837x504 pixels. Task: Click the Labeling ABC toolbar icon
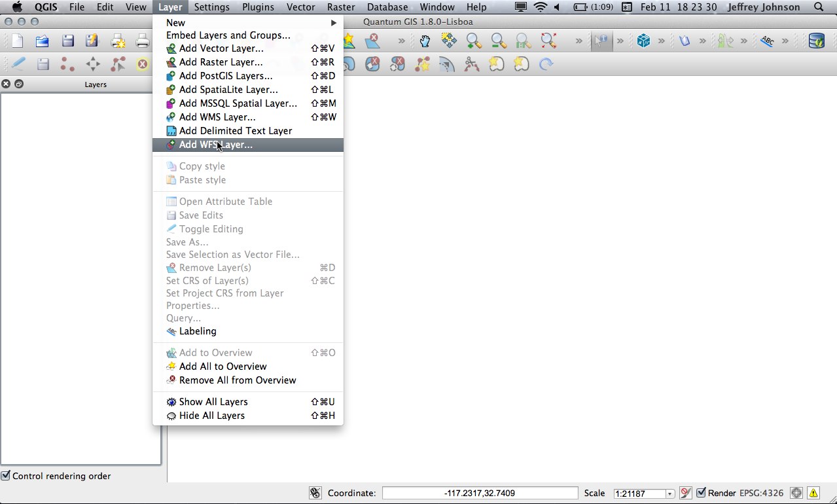tap(767, 41)
